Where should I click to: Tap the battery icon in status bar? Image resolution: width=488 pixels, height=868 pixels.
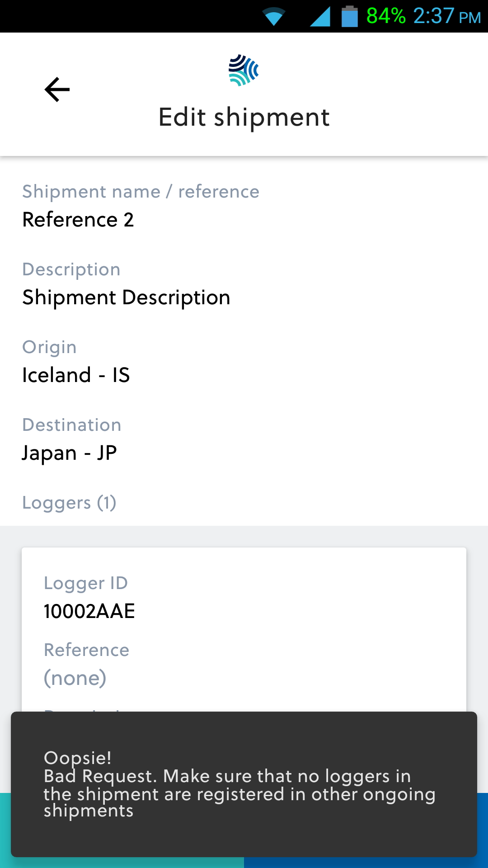(x=349, y=17)
